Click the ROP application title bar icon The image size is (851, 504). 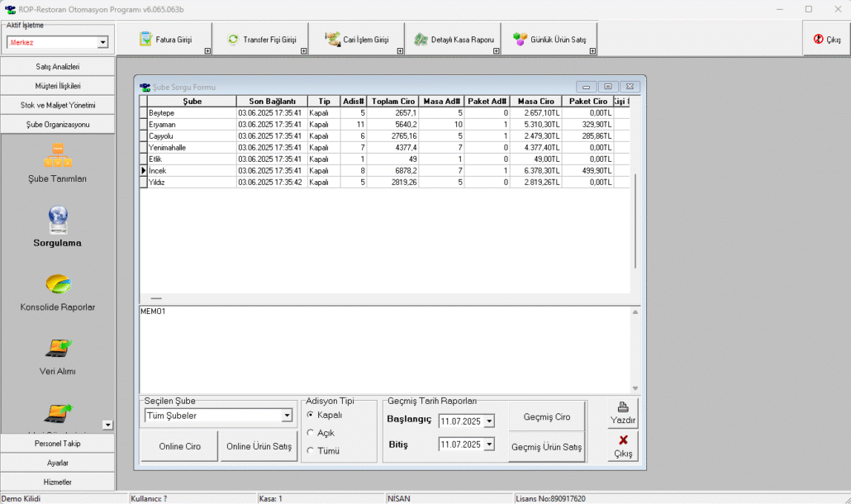coord(10,9)
